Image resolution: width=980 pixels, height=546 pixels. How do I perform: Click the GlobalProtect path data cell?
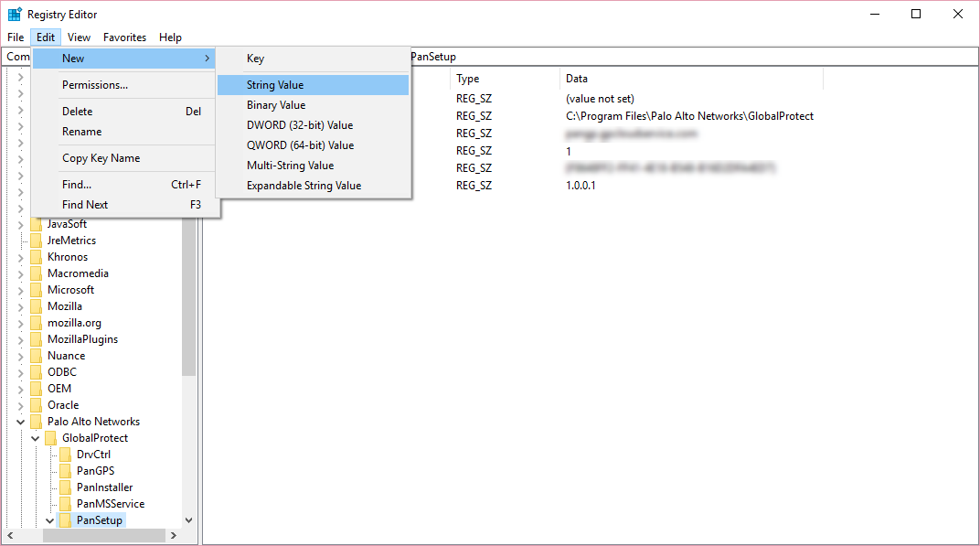[x=689, y=116]
